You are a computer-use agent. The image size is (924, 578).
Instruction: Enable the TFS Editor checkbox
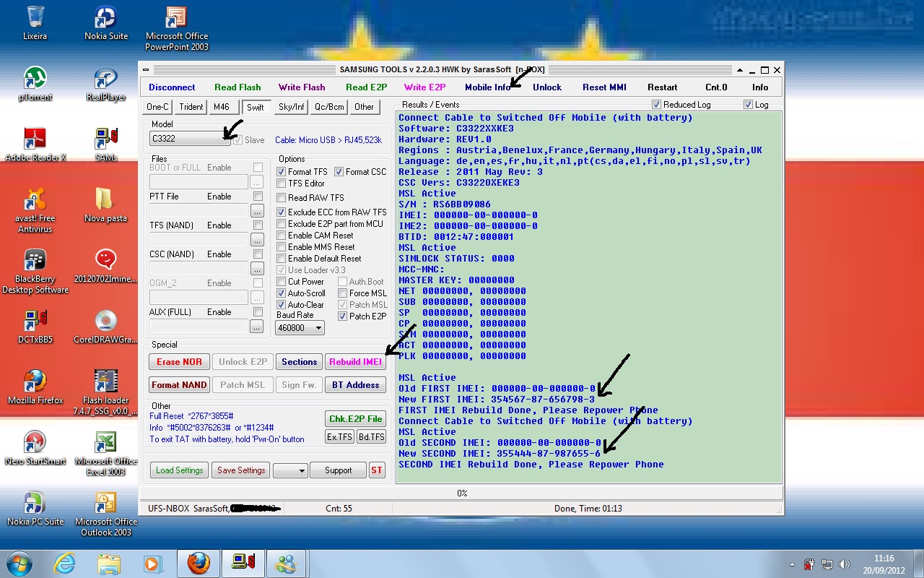(282, 184)
